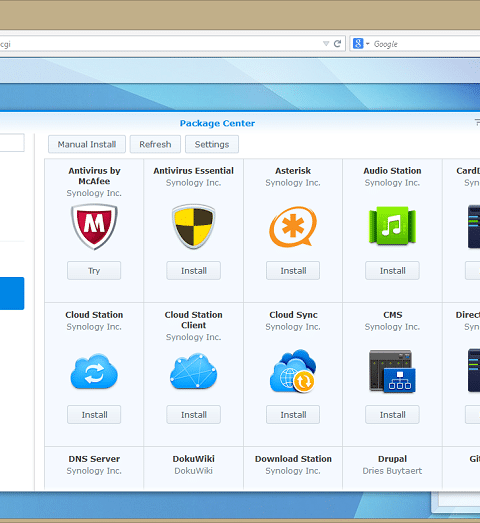The image size is (480, 523).
Task: Click Synology Inc. under Cloud Sync
Action: point(293,327)
